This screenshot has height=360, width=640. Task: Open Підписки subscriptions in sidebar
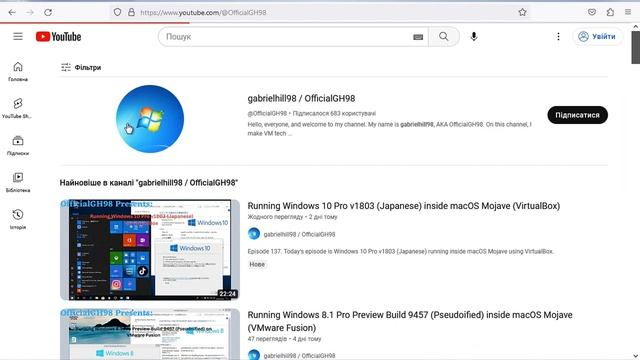(18, 145)
